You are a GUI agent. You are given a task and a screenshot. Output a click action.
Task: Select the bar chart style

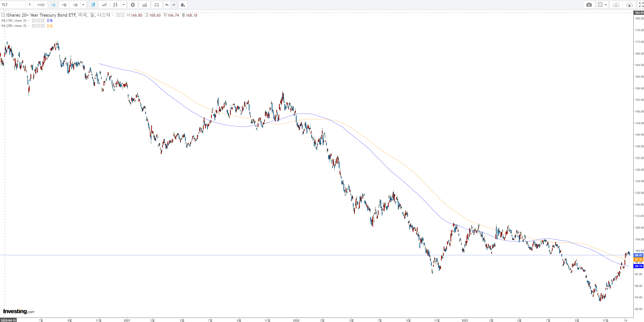click(x=115, y=5)
